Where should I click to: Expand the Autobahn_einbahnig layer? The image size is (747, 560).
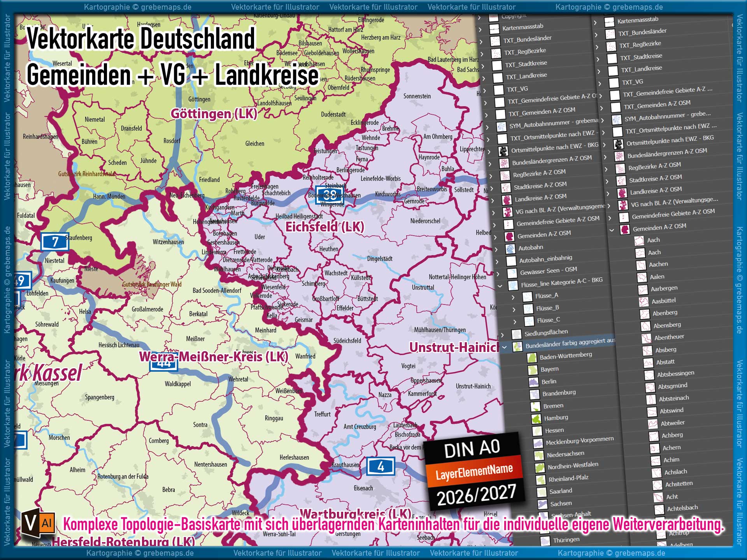tap(497, 261)
